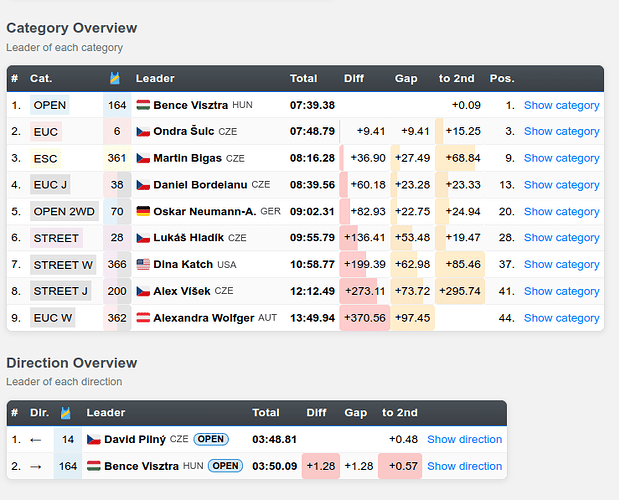Select the OPEN 2WD category badge
The height and width of the screenshot is (500, 619).
point(64,212)
